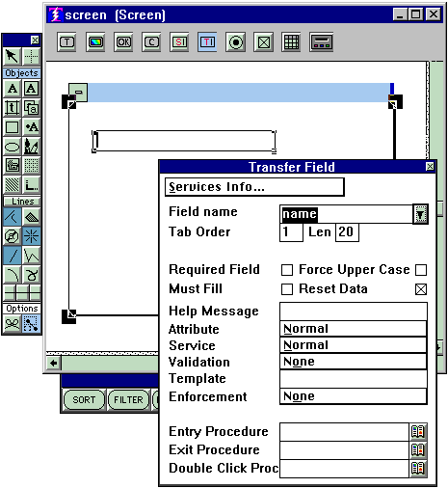Select the arrow pointer tool
Image resolution: width=448 pixels, height=488 pixels.
pos(13,56)
